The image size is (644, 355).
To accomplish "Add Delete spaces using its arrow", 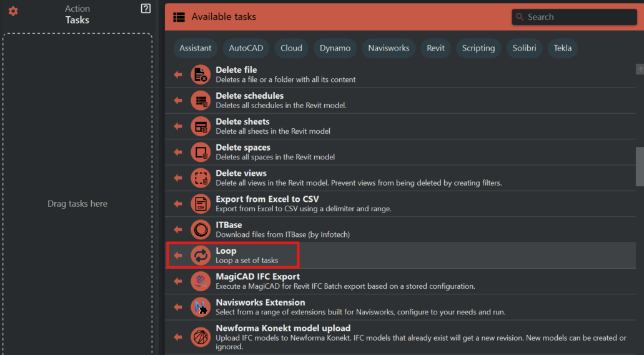I will tap(178, 152).
